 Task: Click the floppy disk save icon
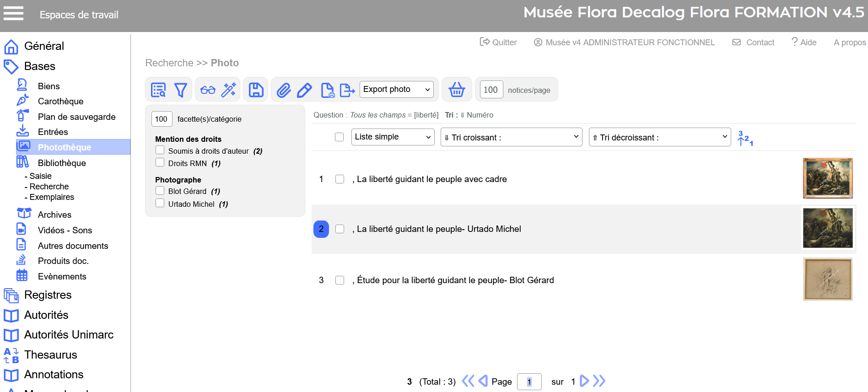click(x=256, y=90)
